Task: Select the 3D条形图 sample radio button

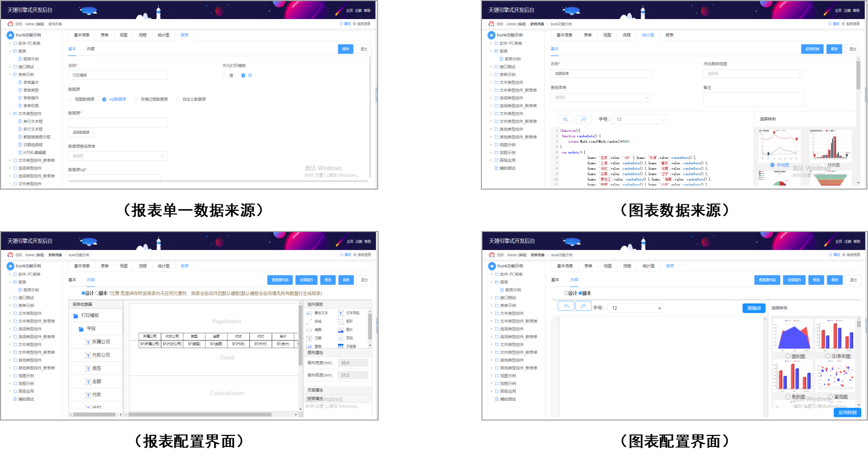Action: (828, 356)
